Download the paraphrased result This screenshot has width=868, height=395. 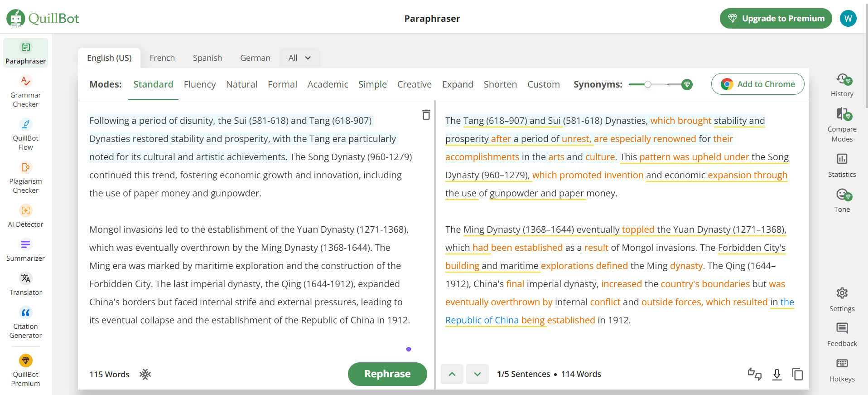coord(776,374)
